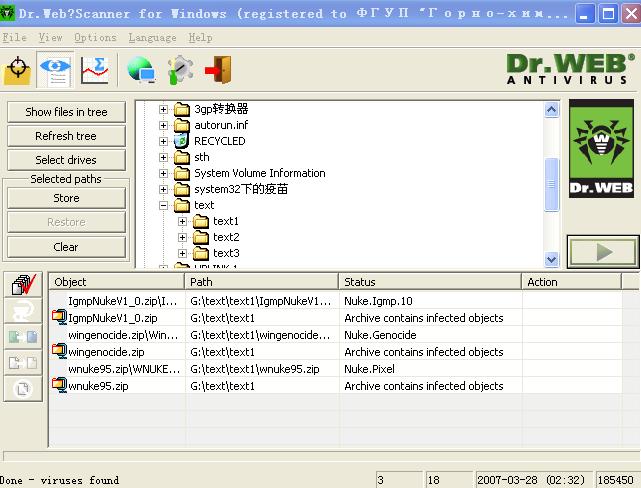
Task: Click tree scrollbar up arrow
Action: click(x=551, y=110)
